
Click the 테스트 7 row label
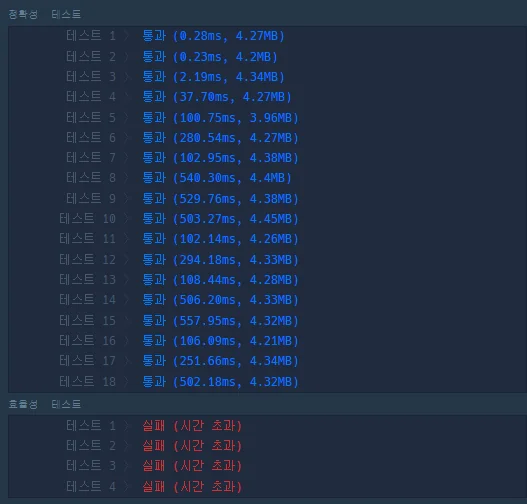91,158
